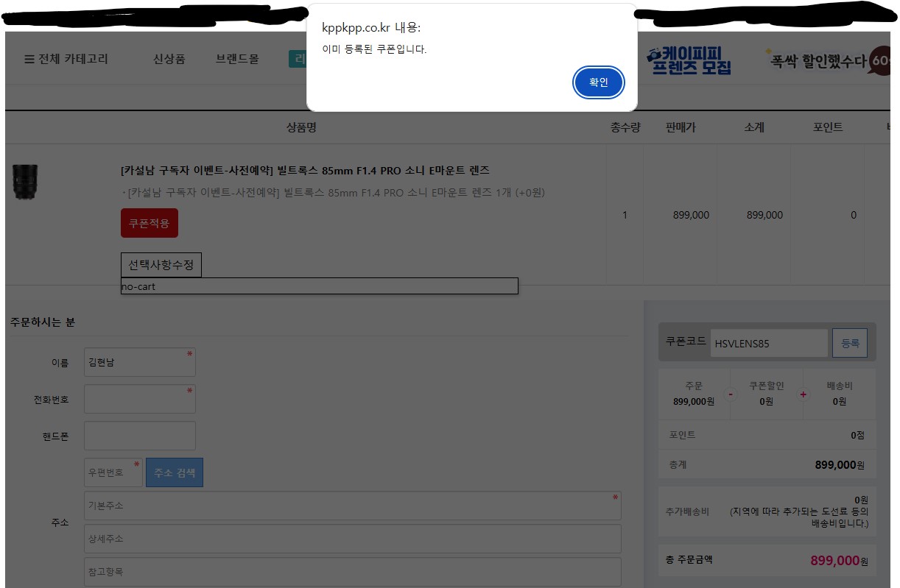Click the plus icon beside 배송비
This screenshot has width=900, height=588.
pos(803,394)
